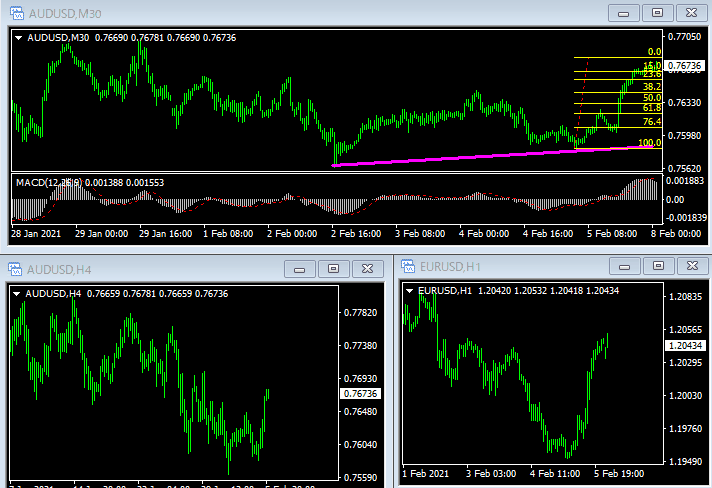
Task: Maximize the AUDUSD,H4 chart window
Action: tap(333, 269)
